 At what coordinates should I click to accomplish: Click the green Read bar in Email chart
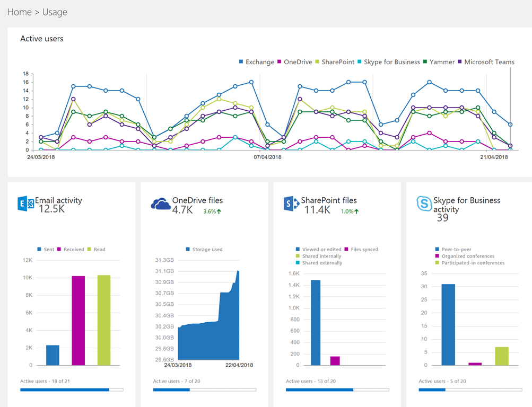pos(104,320)
